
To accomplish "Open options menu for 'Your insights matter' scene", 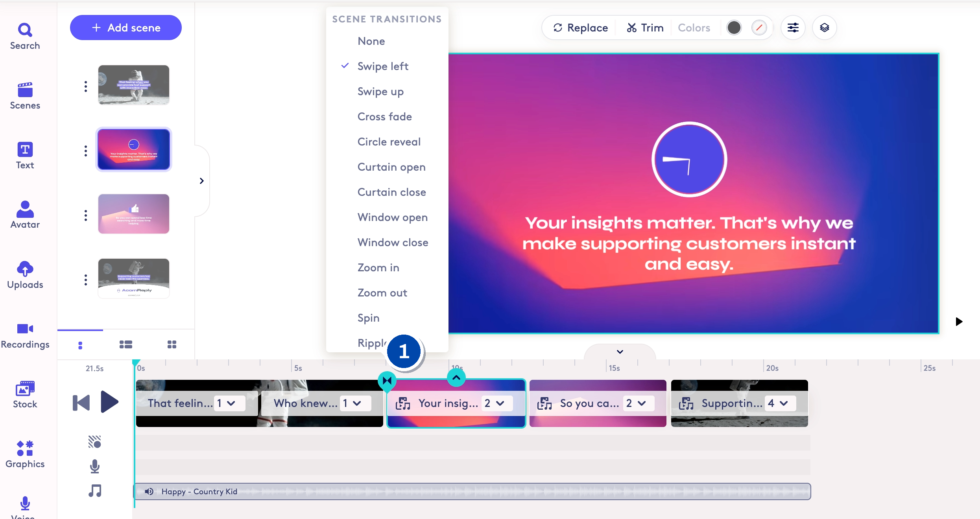I will 85,151.
